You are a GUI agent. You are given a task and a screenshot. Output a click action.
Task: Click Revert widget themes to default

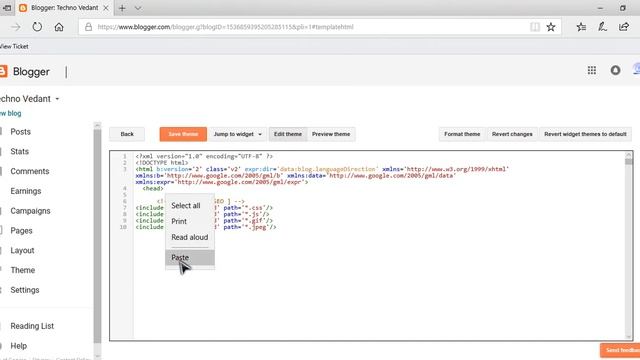(585, 134)
